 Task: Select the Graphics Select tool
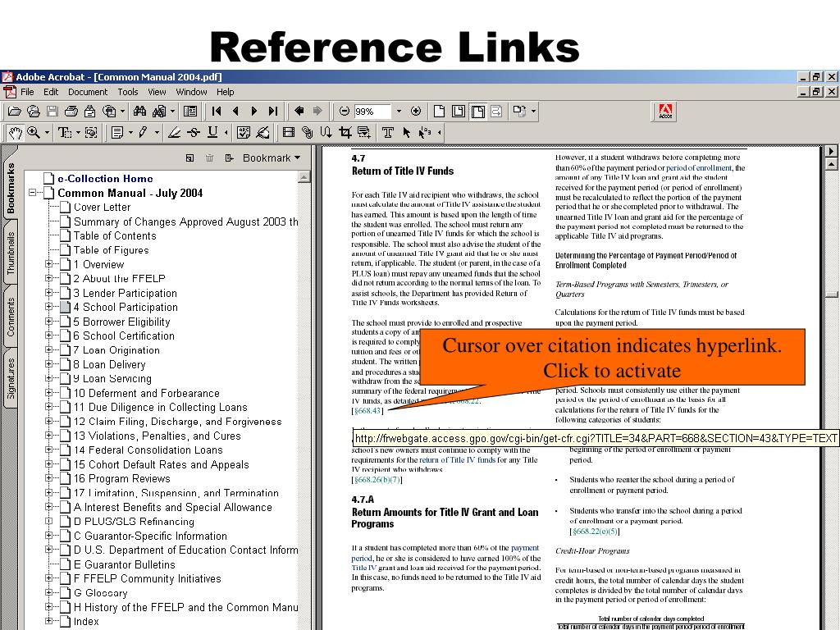point(91,132)
